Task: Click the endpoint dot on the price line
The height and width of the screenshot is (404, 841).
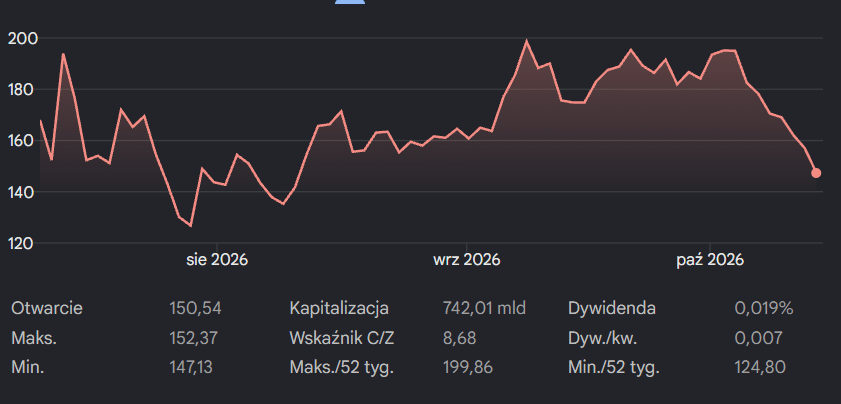Action: 816,173
